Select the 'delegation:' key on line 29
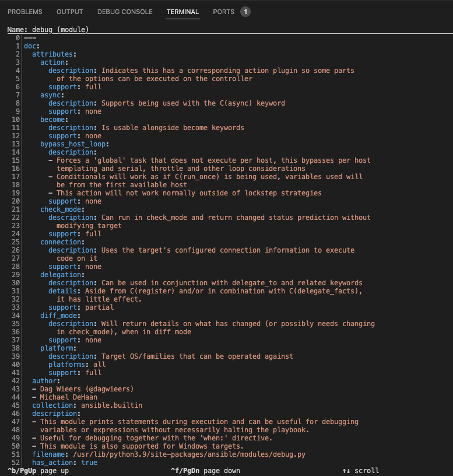453x476 pixels. pos(62,275)
